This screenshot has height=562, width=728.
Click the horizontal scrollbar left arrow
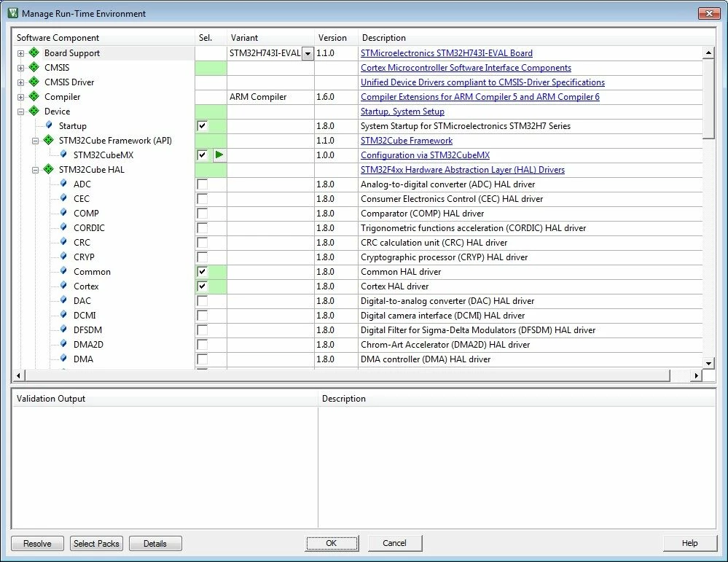pyautogui.click(x=18, y=375)
